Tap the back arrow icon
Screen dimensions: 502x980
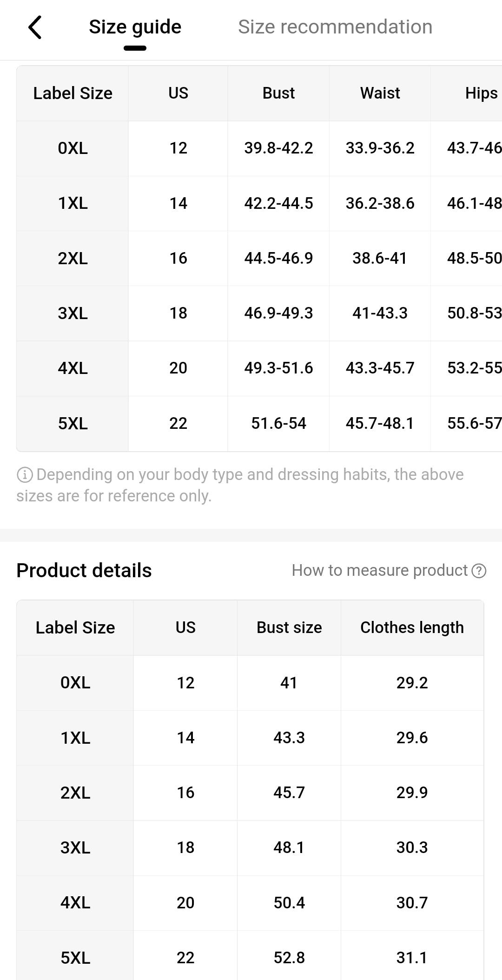click(35, 27)
